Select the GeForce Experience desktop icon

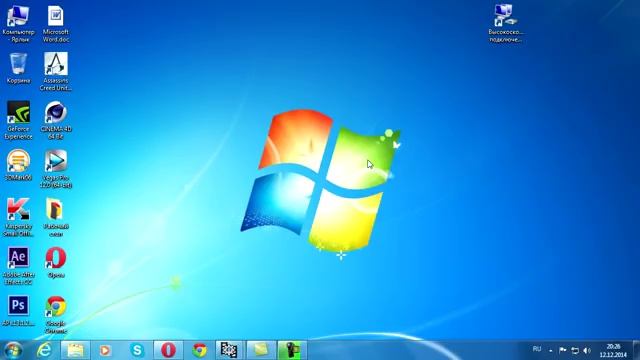point(18,120)
